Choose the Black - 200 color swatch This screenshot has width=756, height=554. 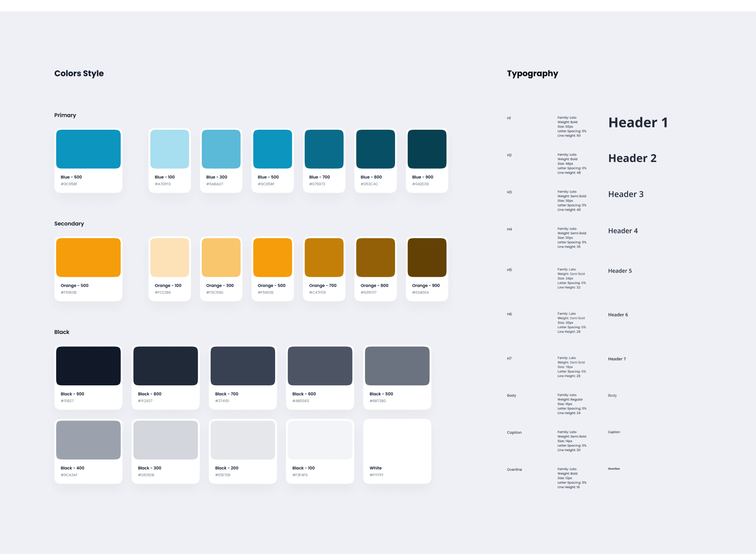coord(243,440)
